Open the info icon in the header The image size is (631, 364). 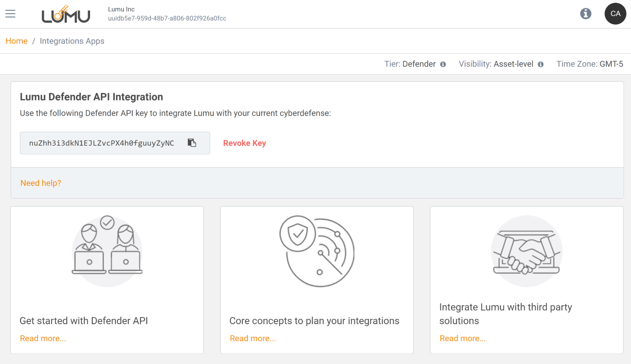(586, 14)
